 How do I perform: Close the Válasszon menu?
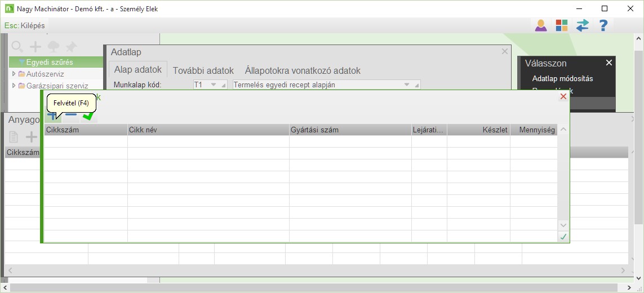pos(609,63)
